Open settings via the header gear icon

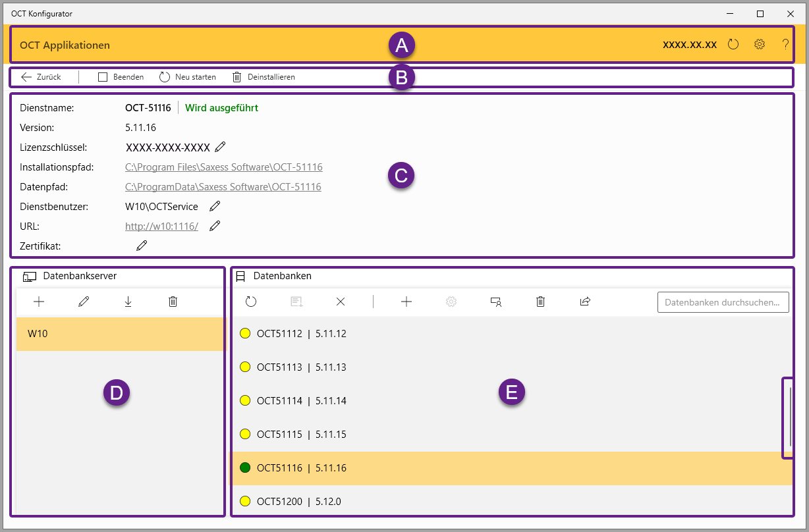(x=760, y=45)
